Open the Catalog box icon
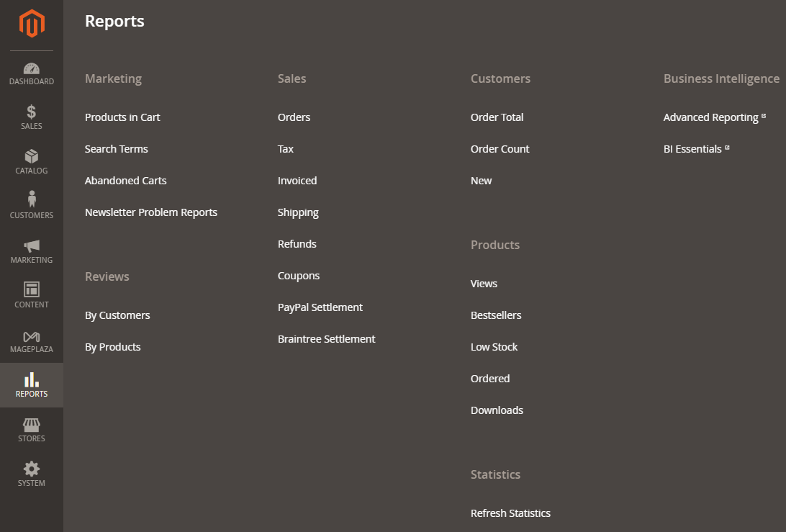 coord(32,156)
